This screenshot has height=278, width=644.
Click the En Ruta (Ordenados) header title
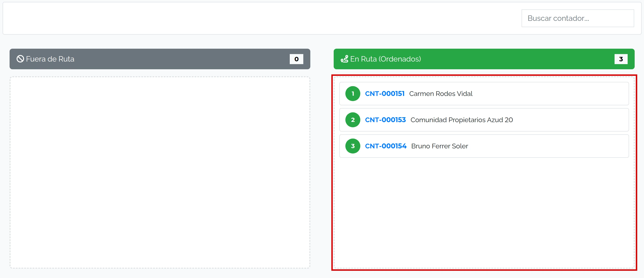click(x=386, y=59)
